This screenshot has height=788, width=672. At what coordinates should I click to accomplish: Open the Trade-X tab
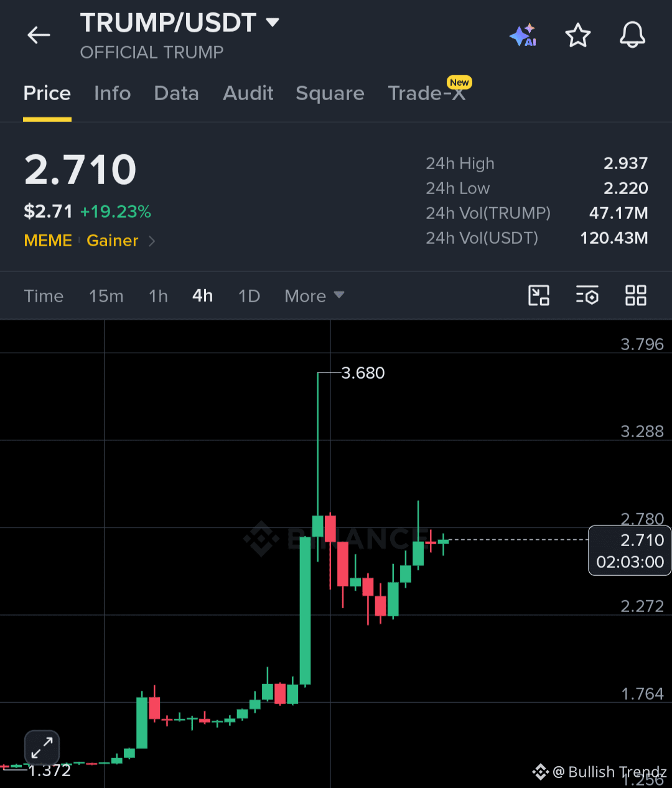pyautogui.click(x=427, y=93)
